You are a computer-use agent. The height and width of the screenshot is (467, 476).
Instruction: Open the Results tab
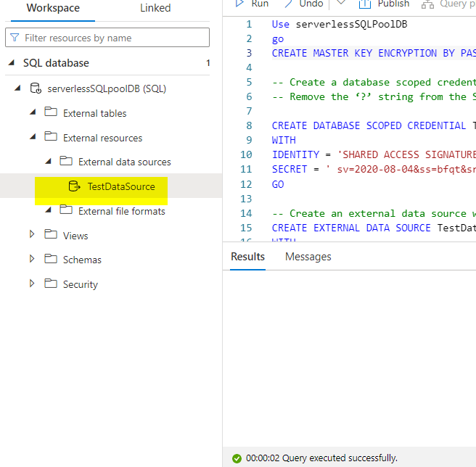click(x=247, y=257)
